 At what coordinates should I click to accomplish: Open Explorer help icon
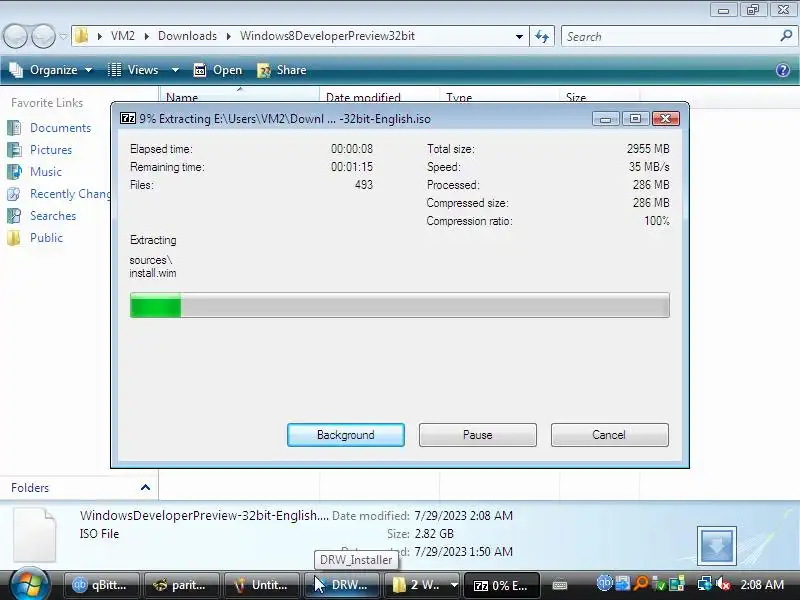(783, 70)
